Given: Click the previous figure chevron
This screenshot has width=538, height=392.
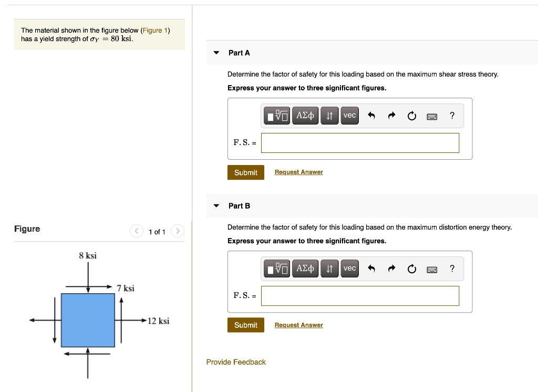Looking at the screenshot, I should click(136, 231).
